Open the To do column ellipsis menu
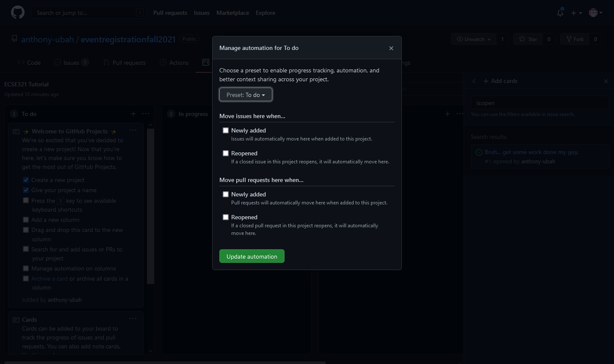Screen dimensions: 614x364 pos(146,114)
